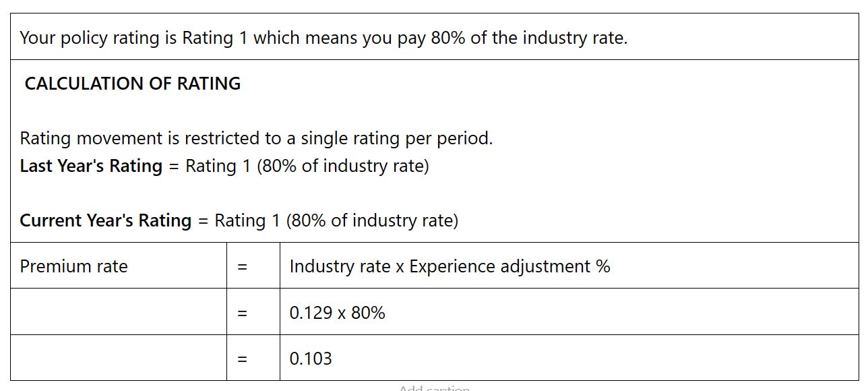Click the 'Premium rate' table cell
The image size is (868, 391).
point(74,266)
